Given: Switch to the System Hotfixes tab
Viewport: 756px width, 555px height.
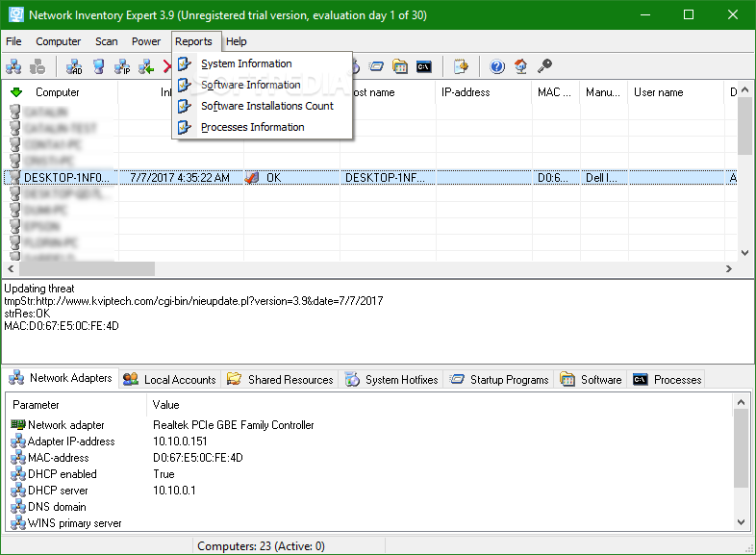Looking at the screenshot, I should pos(391,380).
